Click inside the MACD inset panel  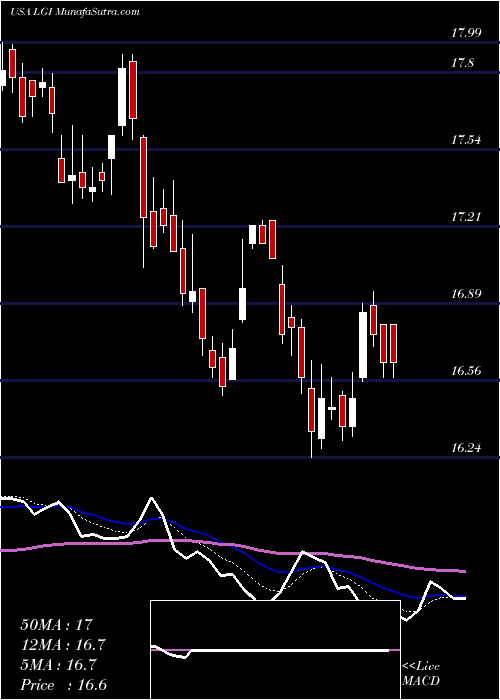[275, 650]
